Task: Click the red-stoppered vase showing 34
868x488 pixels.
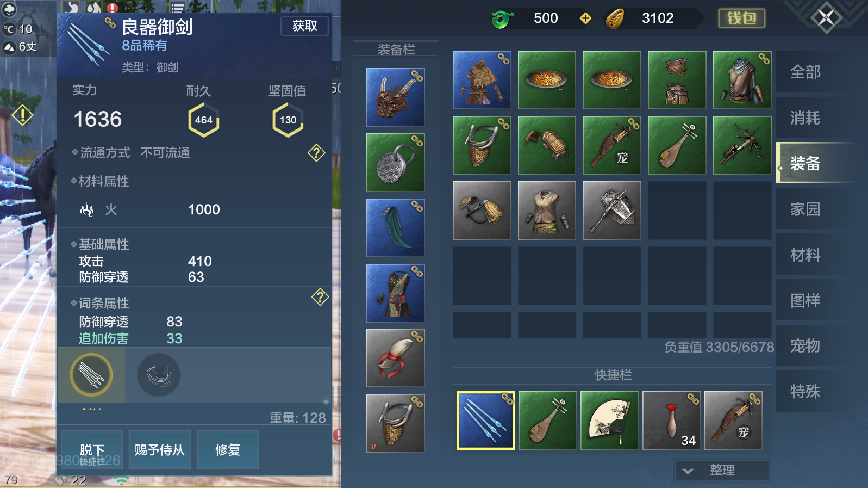Action: [x=671, y=421]
